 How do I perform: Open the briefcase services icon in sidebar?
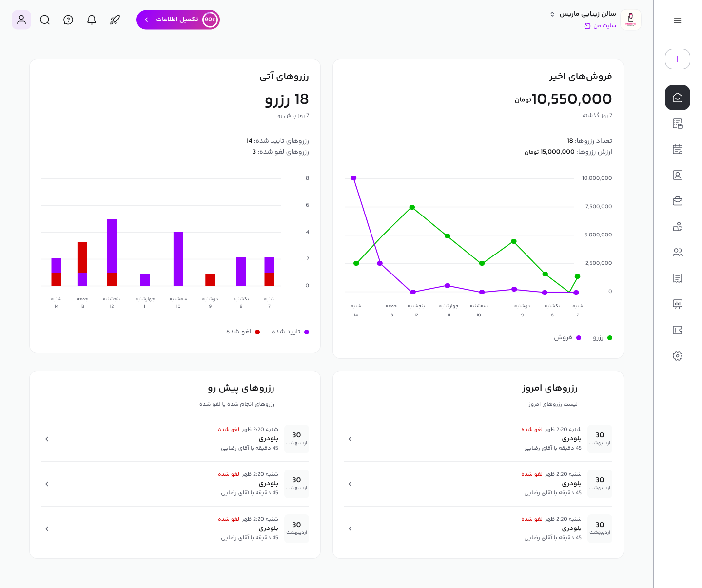[x=677, y=201]
